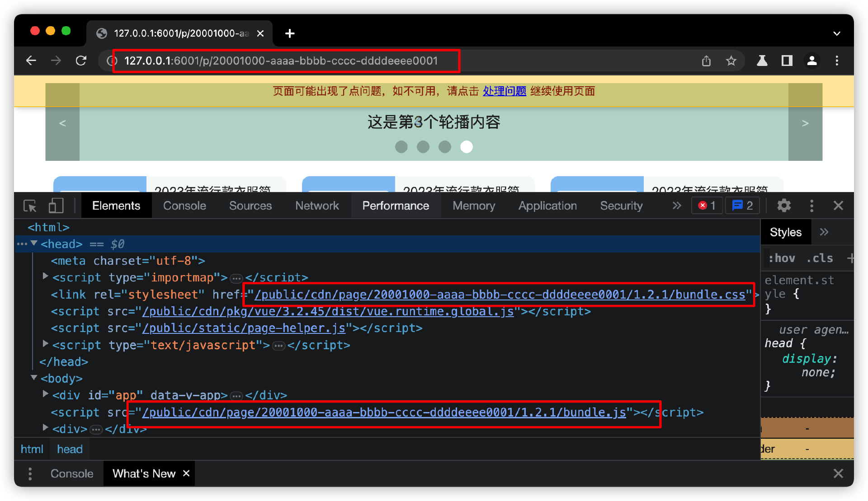The width and height of the screenshot is (868, 501).
Task: Select the fourth carousel dot indicator
Action: [466, 147]
